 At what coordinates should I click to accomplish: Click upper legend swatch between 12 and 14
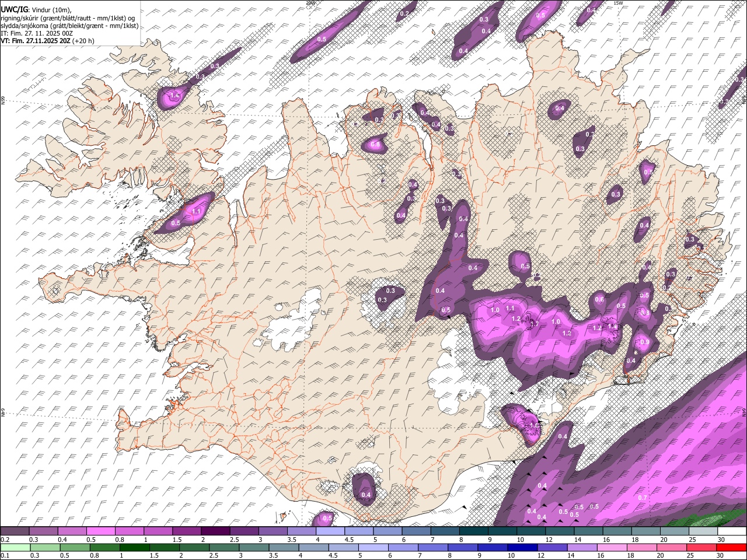[560, 531]
